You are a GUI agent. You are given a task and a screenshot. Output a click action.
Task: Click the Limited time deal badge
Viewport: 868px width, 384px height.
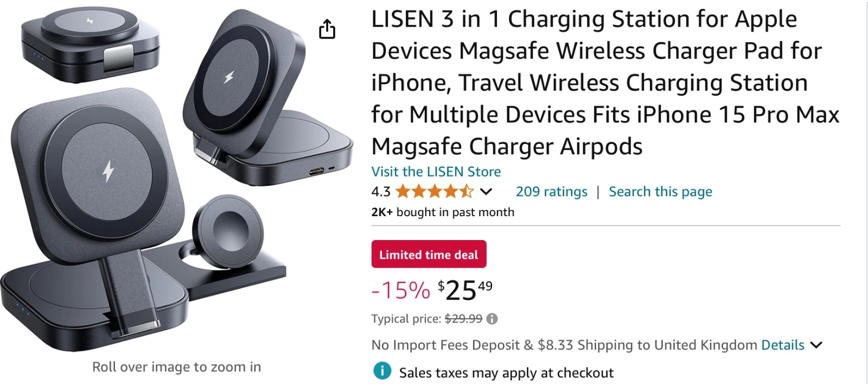point(429,254)
